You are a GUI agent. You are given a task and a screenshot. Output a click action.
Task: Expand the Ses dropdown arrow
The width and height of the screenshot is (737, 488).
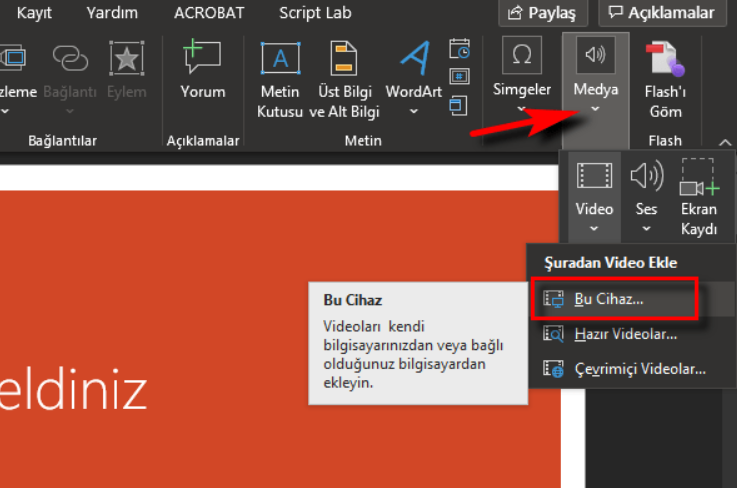[x=647, y=228]
